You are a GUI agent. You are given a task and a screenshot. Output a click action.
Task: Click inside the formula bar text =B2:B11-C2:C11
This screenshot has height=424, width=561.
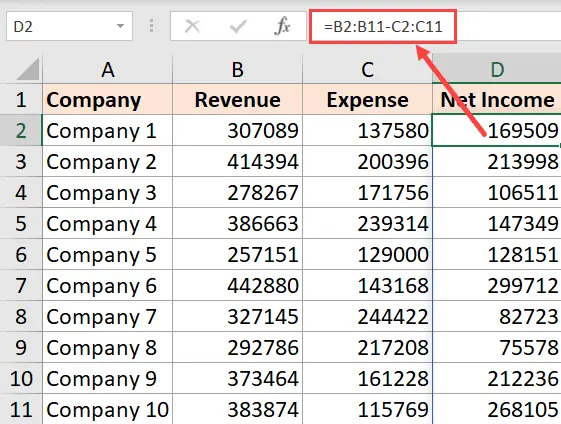[x=383, y=27]
